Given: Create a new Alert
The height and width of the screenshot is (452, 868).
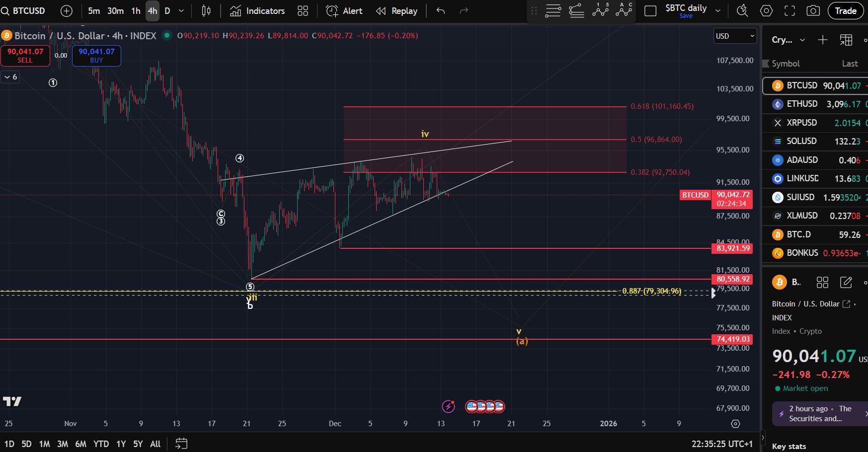Looking at the screenshot, I should (344, 11).
